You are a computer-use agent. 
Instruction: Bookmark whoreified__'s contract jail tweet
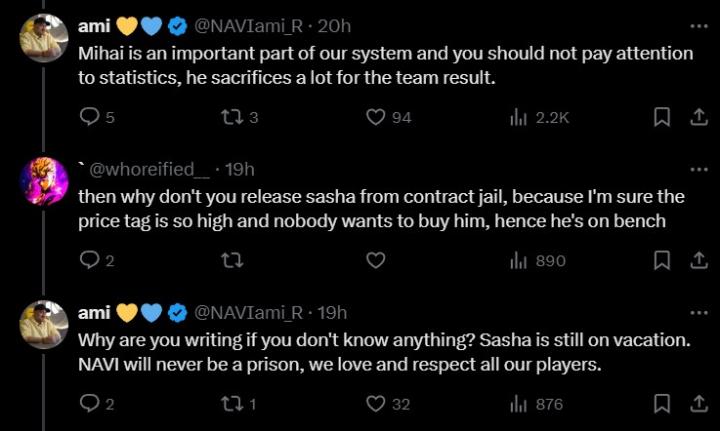(661, 260)
